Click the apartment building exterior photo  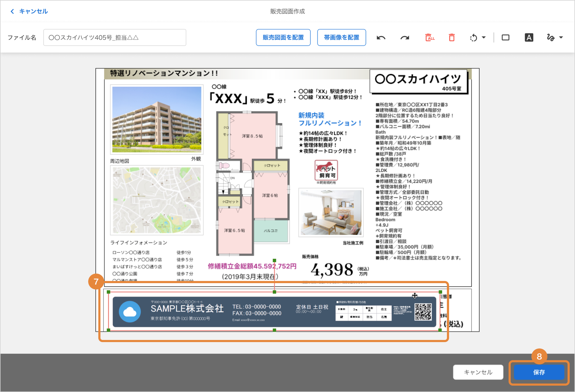[157, 119]
